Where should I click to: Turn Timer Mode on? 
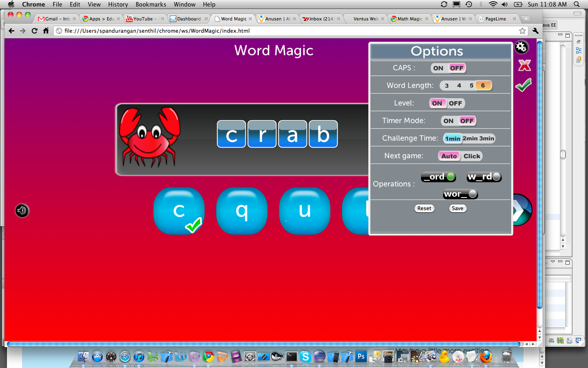point(448,121)
